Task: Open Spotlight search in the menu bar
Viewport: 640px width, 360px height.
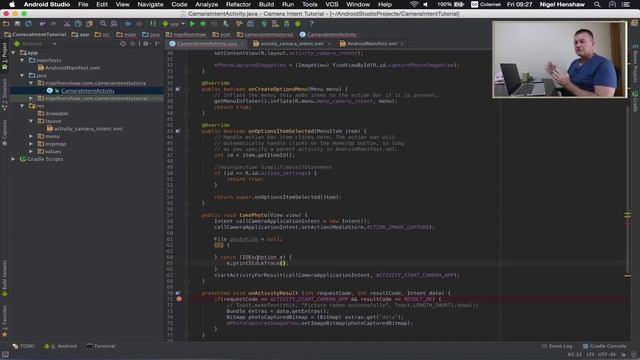Action: pos(597,4)
